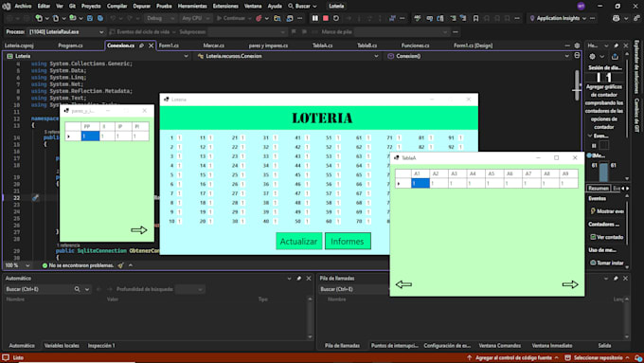Click Ver contadores link

point(610,237)
